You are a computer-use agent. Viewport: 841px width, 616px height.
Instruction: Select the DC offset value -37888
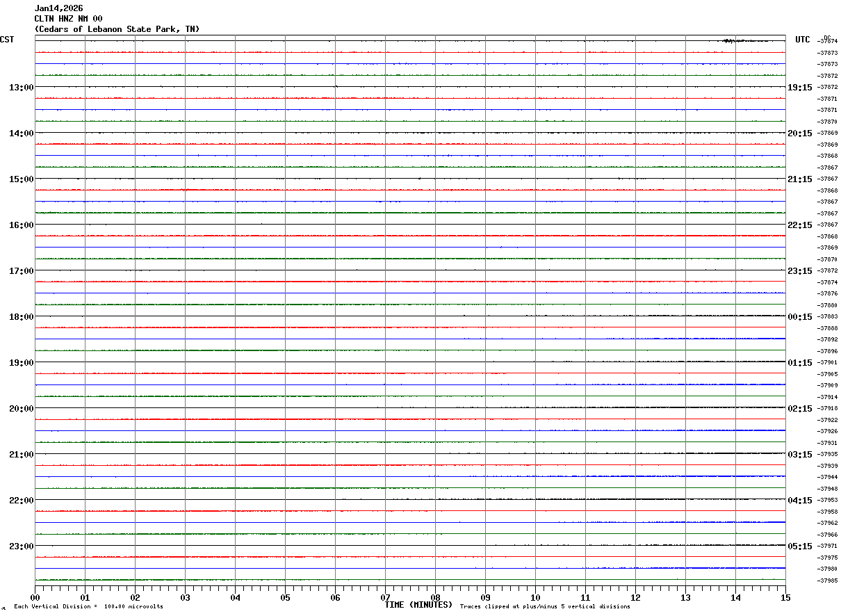(828, 328)
